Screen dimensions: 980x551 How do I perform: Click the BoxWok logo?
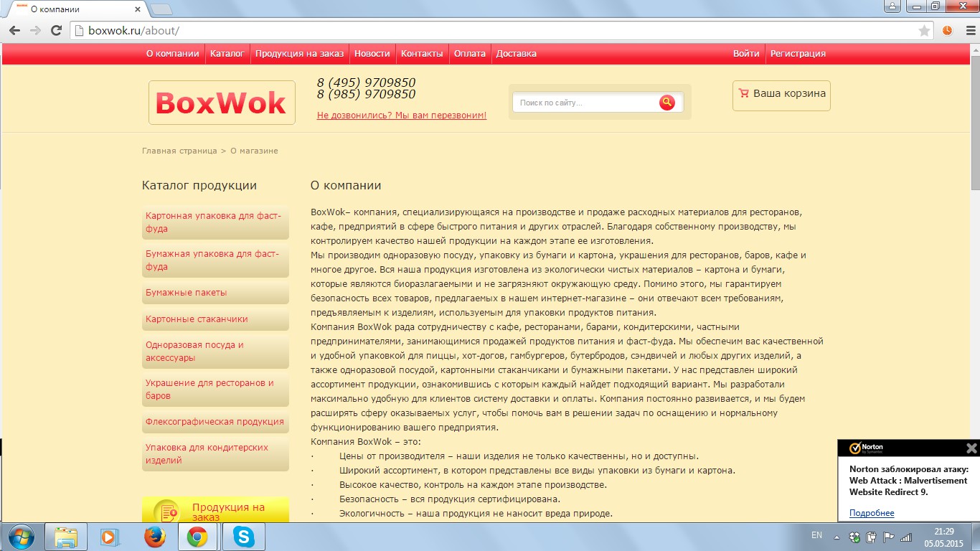pyautogui.click(x=222, y=103)
